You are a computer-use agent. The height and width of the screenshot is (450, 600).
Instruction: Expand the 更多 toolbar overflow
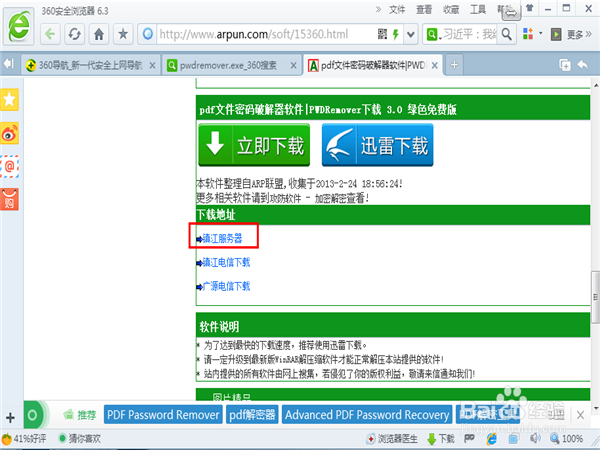click(579, 34)
